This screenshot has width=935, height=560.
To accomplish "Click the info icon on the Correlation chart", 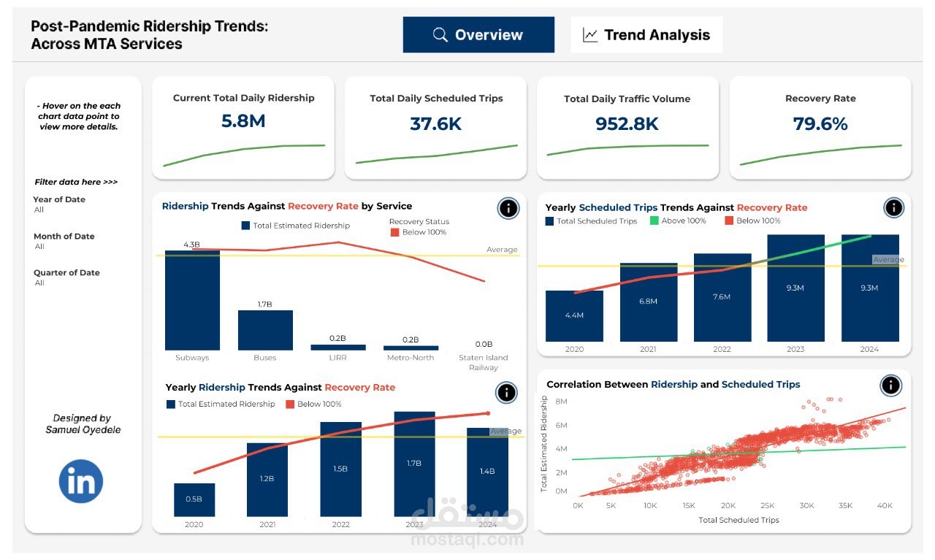I will tap(890, 386).
